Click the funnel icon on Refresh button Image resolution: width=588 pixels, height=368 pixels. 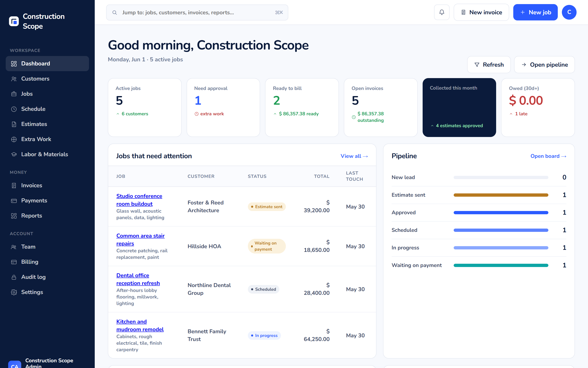(477, 65)
